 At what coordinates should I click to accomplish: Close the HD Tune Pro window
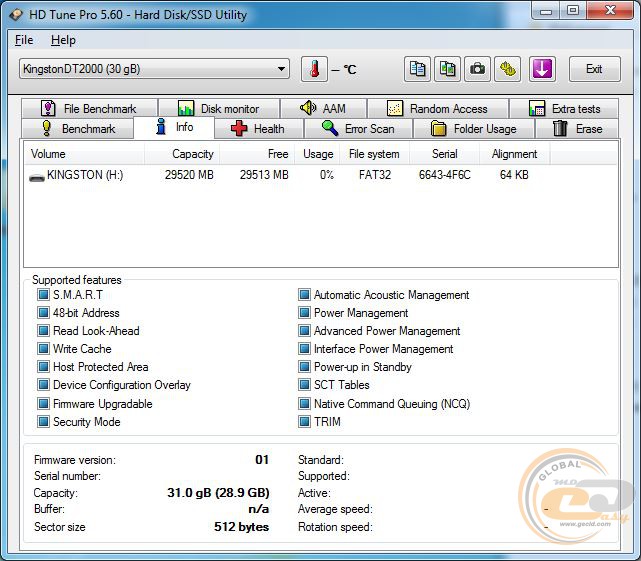610,10
